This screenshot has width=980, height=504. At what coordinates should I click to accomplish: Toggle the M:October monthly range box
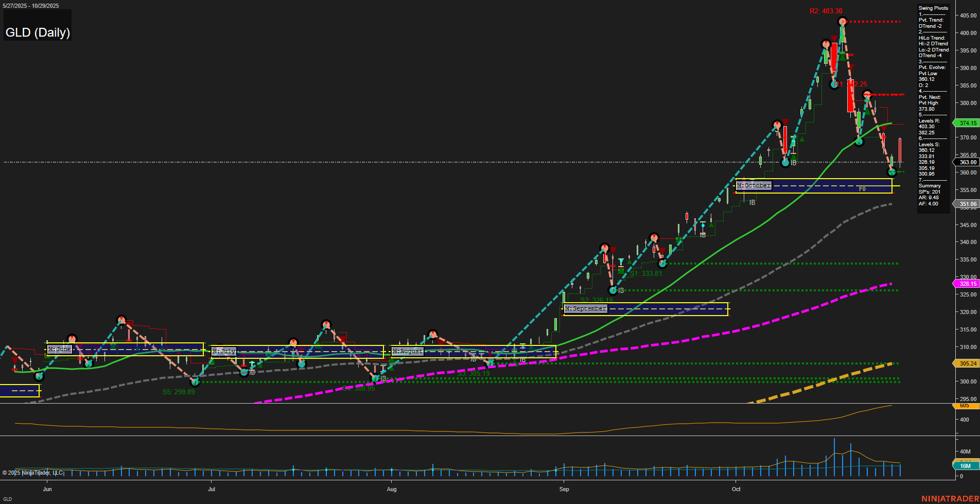tap(755, 185)
